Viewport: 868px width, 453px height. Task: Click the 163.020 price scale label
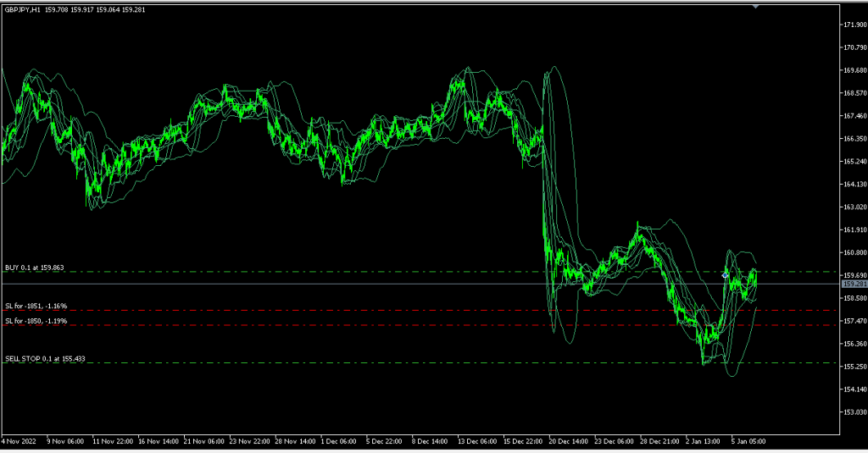854,207
